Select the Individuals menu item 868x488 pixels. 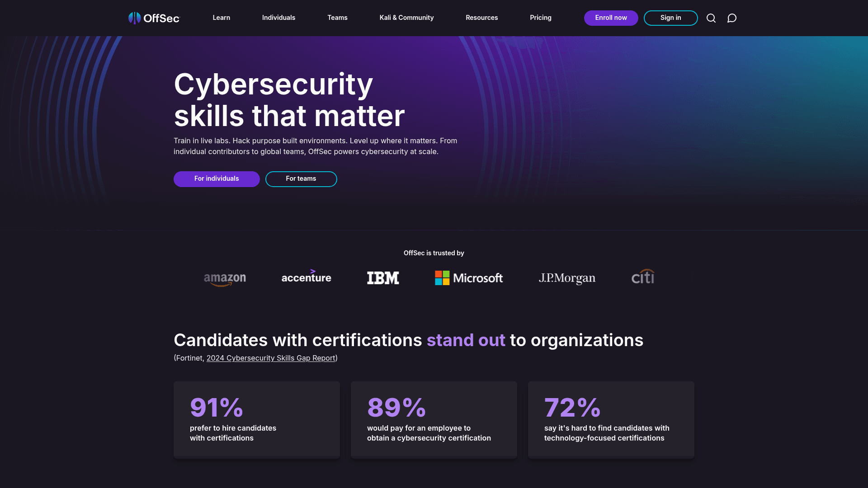[278, 18]
